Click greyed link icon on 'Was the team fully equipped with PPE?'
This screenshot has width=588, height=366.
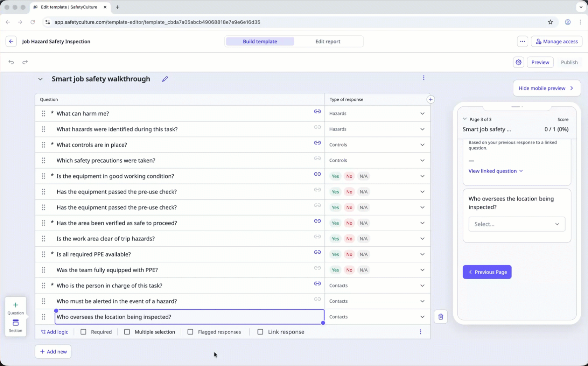point(317,268)
